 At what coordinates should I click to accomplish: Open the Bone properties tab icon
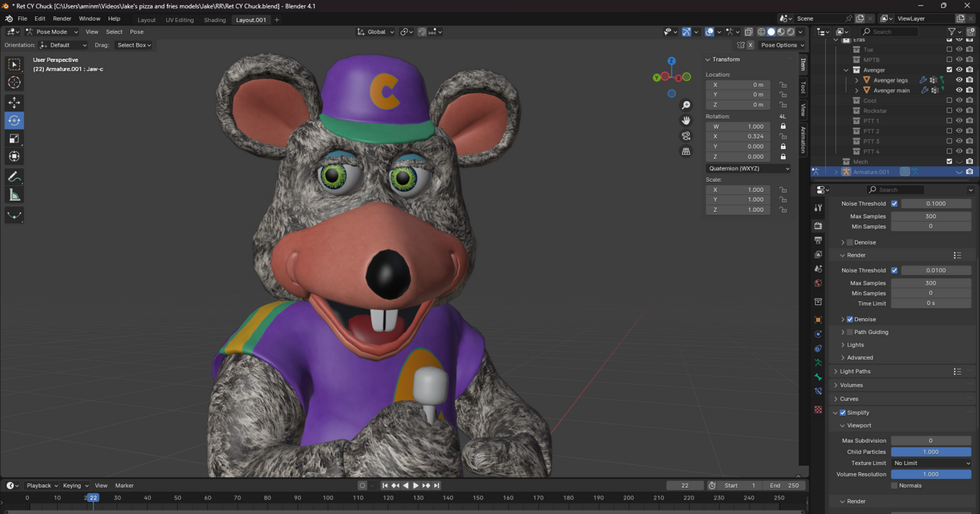click(818, 376)
